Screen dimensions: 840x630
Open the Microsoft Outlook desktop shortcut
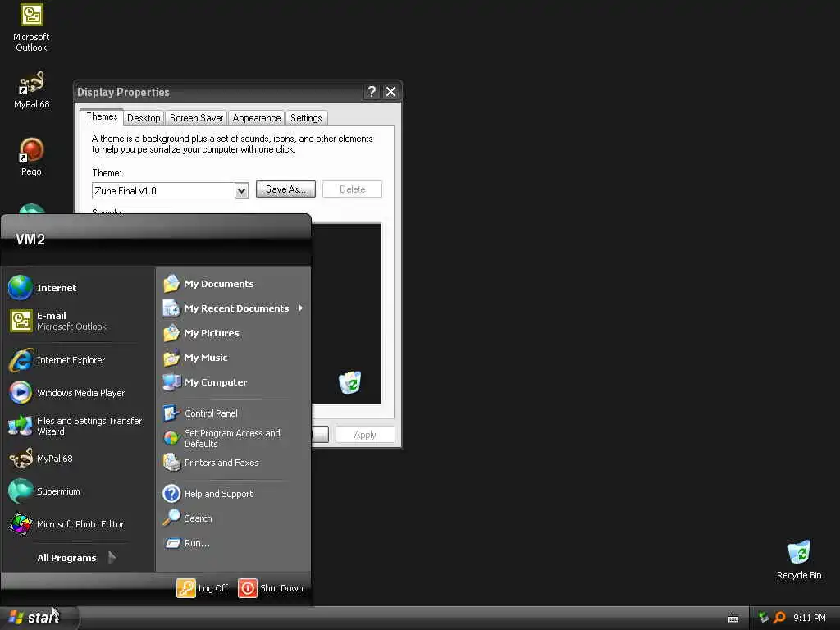(31, 28)
